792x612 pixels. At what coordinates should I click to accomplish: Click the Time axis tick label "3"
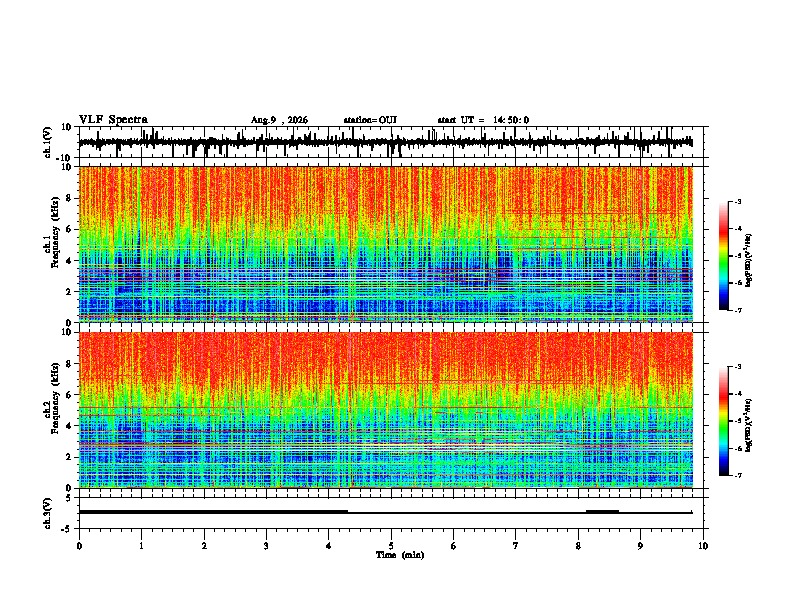(266, 546)
